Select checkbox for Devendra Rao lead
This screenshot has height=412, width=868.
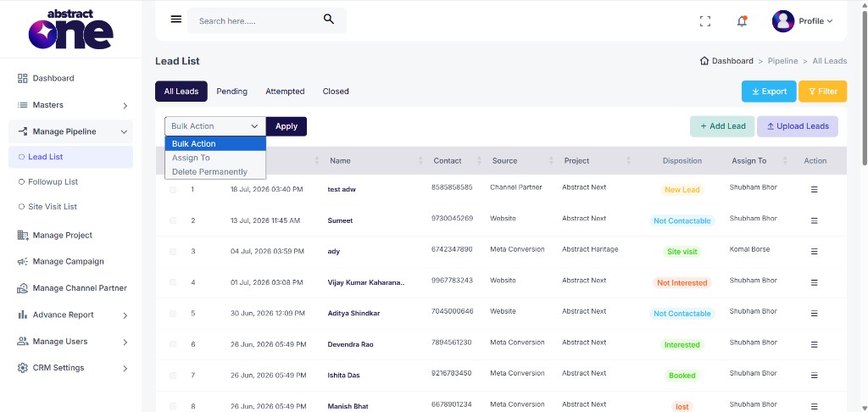click(173, 344)
